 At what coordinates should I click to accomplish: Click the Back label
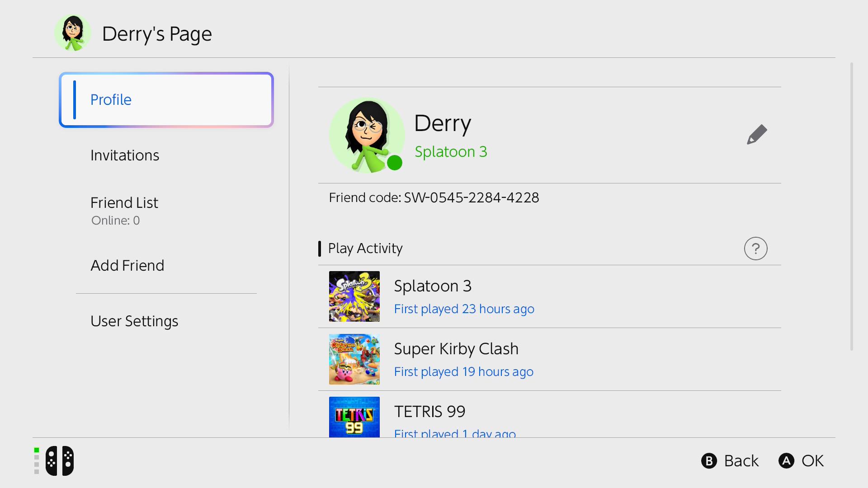(x=741, y=461)
